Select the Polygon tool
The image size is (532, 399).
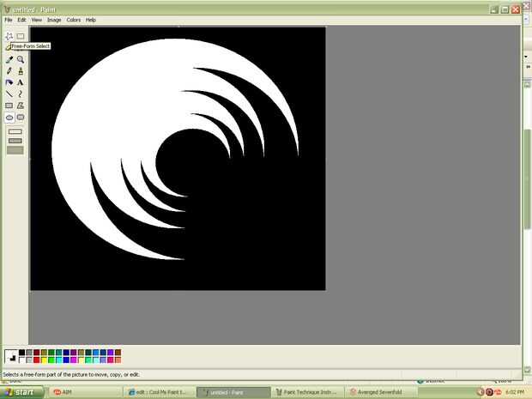tap(21, 106)
